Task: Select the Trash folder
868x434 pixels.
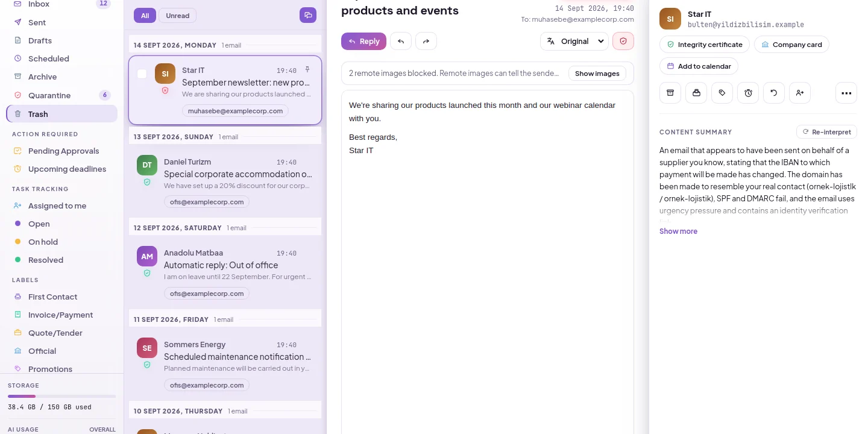Action: [x=61, y=114]
